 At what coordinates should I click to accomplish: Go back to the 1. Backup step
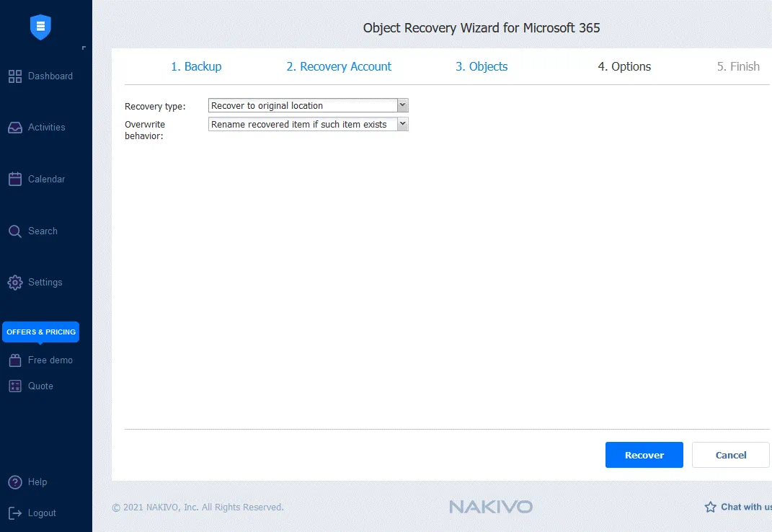196,66
